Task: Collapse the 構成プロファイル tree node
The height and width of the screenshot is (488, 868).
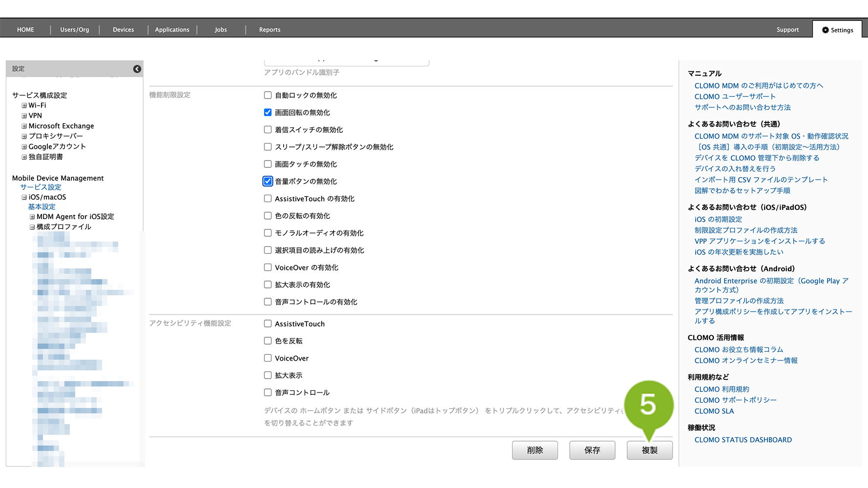Action: tap(32, 227)
